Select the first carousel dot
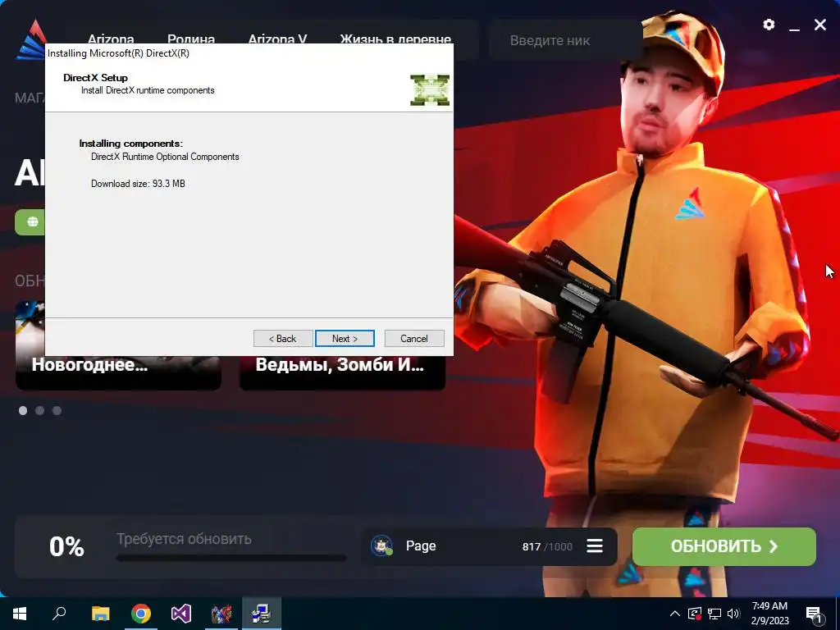Screen dimensions: 840x630 [x=23, y=410]
